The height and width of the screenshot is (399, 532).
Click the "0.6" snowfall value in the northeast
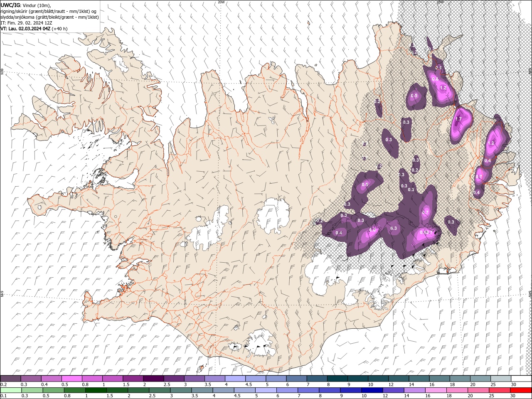tap(435, 79)
